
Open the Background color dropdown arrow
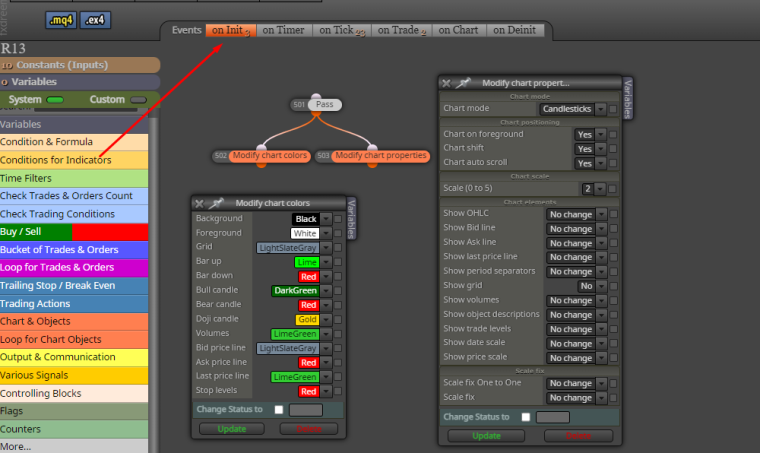326,219
